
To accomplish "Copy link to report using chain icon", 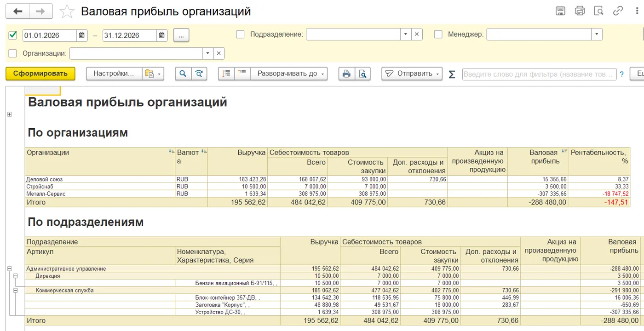I will point(618,11).
